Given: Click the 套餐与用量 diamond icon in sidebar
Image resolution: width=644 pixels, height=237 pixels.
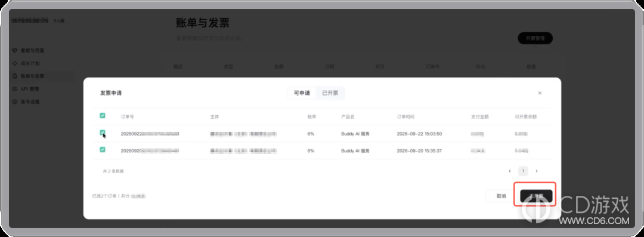Looking at the screenshot, I should tap(15, 51).
